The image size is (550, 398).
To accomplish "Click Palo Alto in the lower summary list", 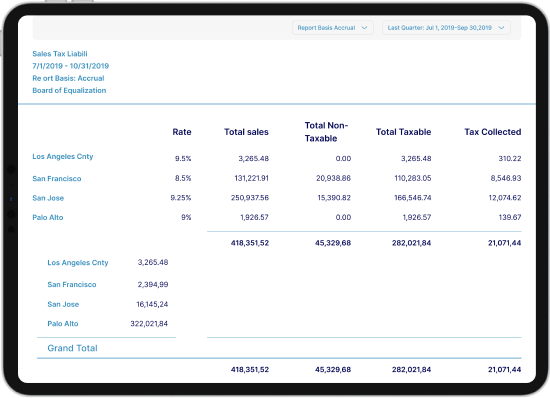I will click(x=63, y=324).
